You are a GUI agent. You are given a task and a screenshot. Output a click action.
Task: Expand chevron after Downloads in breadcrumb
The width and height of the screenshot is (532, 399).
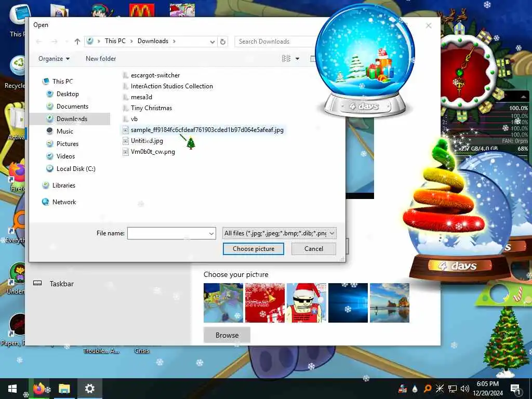[x=175, y=42]
